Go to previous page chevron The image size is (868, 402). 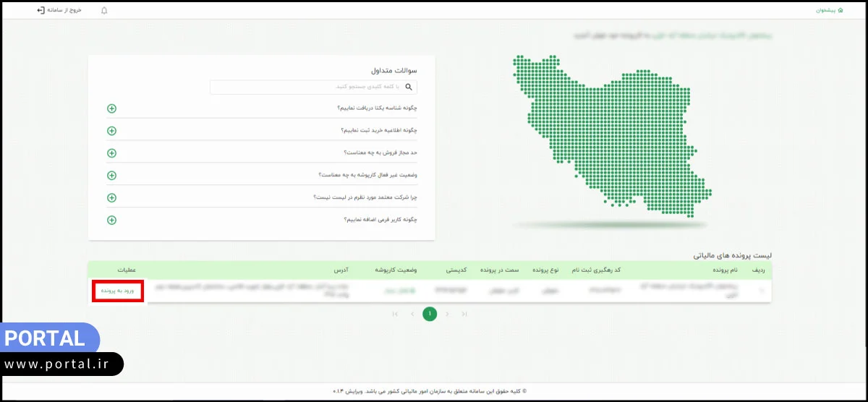click(x=412, y=314)
